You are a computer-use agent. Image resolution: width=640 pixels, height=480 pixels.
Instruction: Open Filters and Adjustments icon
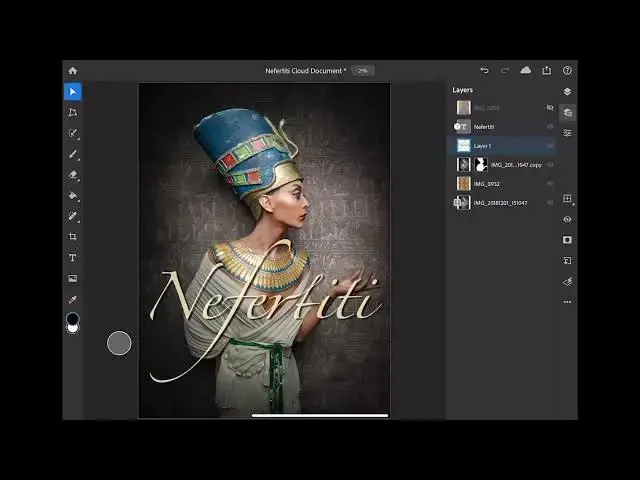tap(567, 282)
